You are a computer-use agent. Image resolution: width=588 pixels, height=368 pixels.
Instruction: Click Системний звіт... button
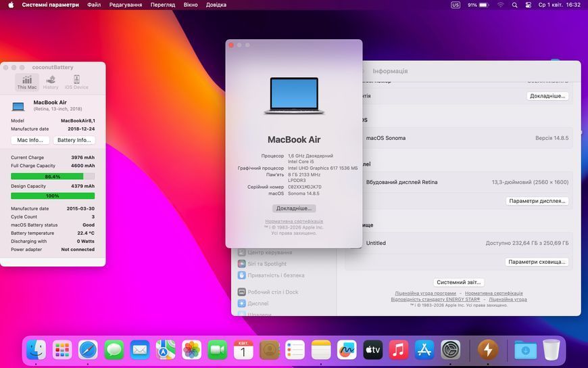click(459, 282)
